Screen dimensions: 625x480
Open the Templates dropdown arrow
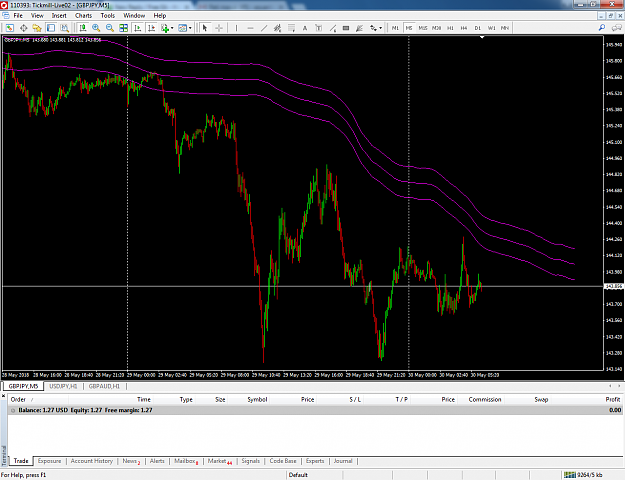click(x=190, y=28)
